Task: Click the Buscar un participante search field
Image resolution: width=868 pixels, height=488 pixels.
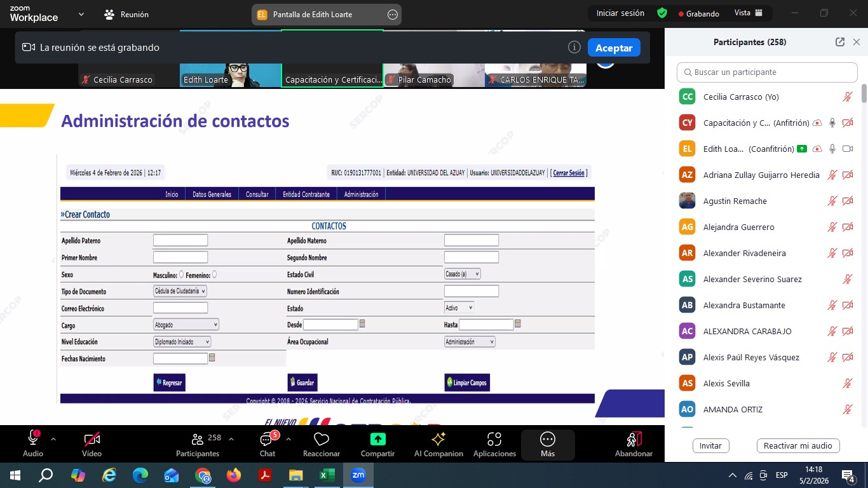Action: (x=767, y=72)
